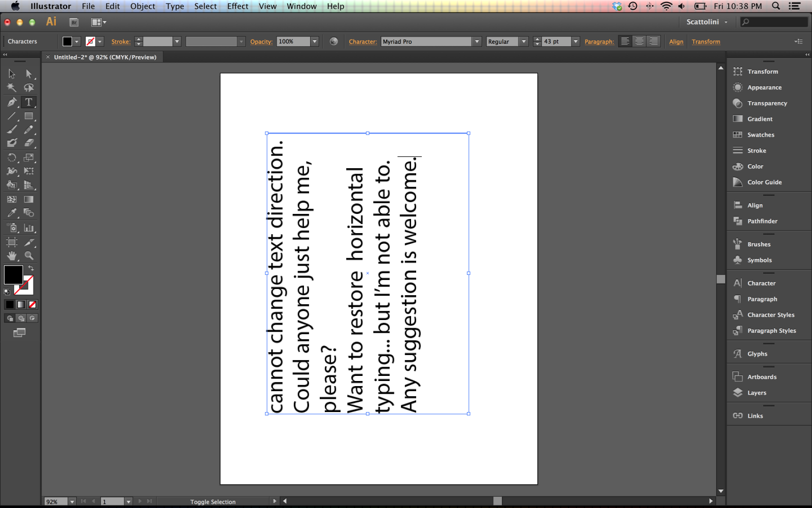Click the black Fill swatch in Tools panel
Viewport: 812px width, 508px height.
pos(13,275)
